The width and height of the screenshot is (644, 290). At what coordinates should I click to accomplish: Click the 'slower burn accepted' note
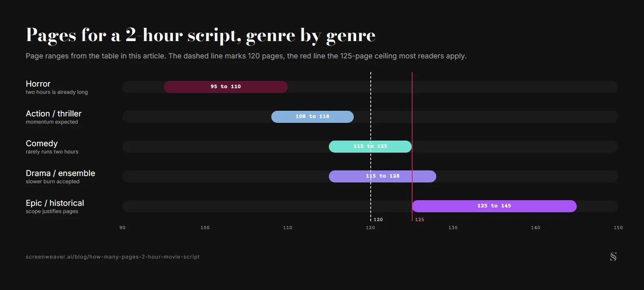[53, 182]
